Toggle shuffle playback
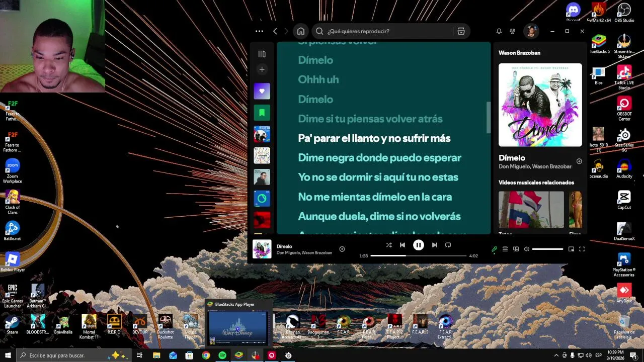Image resolution: width=644 pixels, height=362 pixels. (x=389, y=245)
